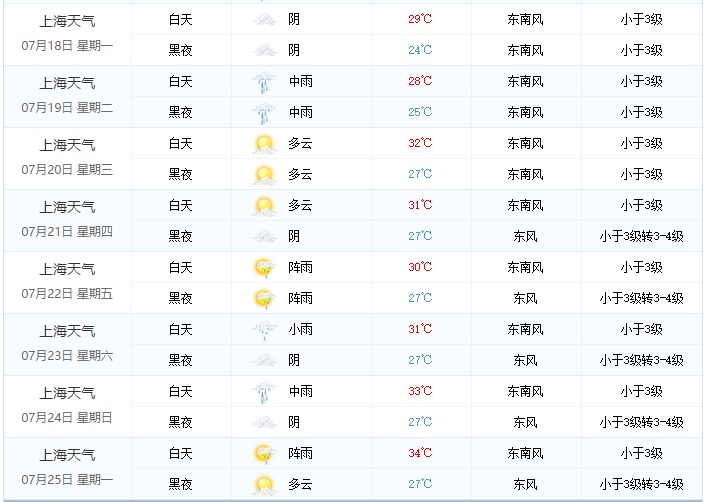Select the shower icon for 07月25日 白天
Image resolution: width=704 pixels, height=502 pixels.
point(264,454)
